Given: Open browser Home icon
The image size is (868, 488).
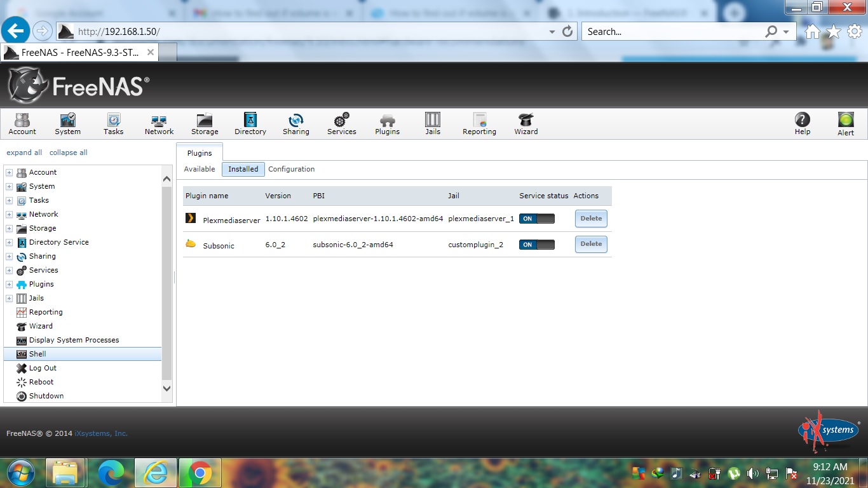Looking at the screenshot, I should [813, 32].
